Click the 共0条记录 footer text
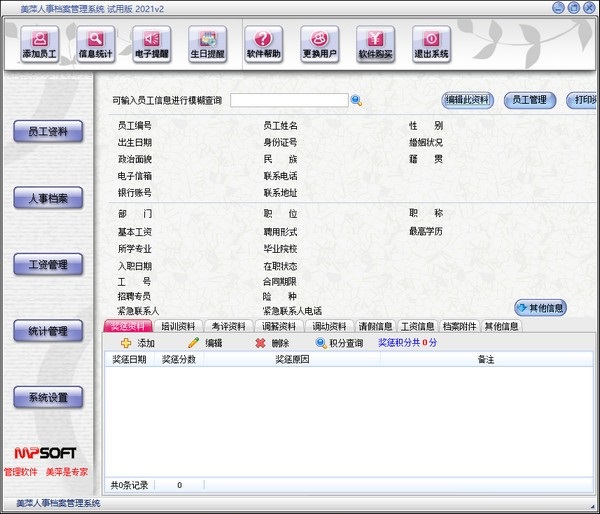 (129, 485)
